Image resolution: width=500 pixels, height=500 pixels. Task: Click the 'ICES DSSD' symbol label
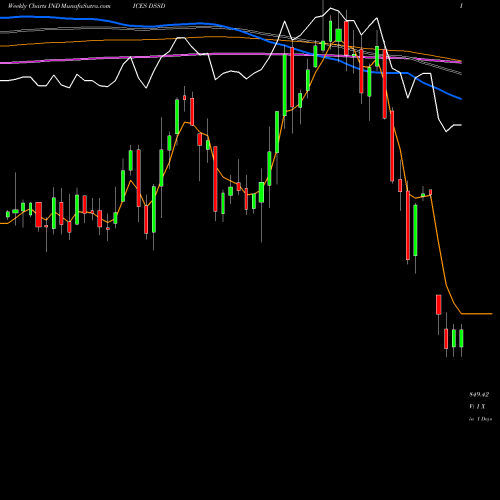[x=149, y=6]
